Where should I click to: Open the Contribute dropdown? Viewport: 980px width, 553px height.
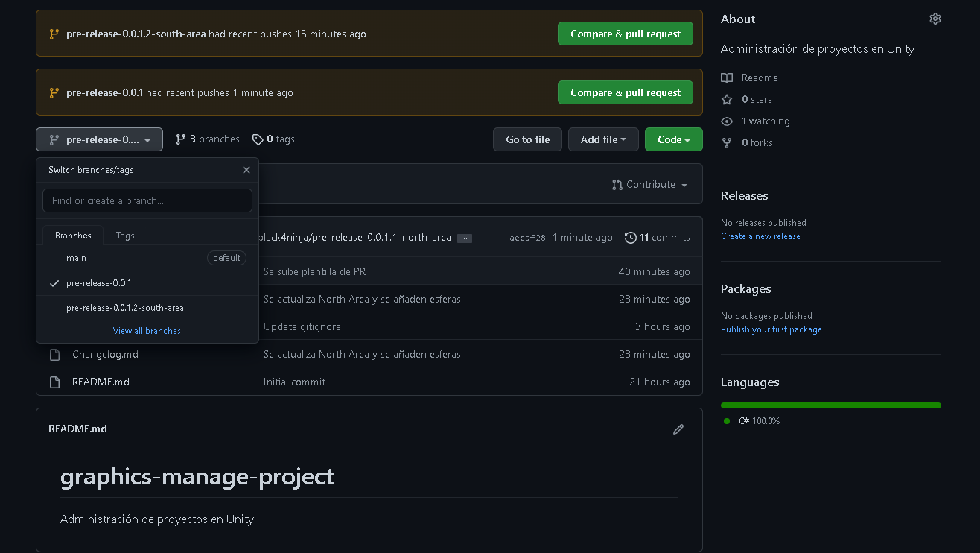click(x=649, y=185)
